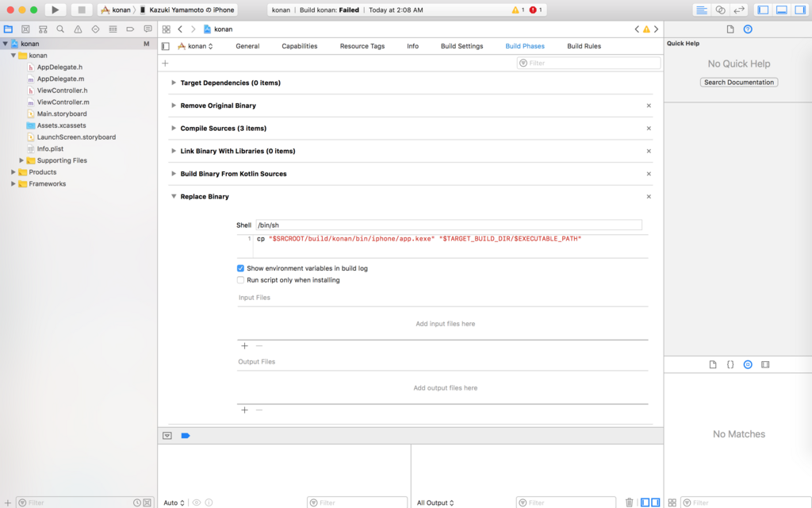Run the build with the Play button
812x508 pixels.
(55, 10)
